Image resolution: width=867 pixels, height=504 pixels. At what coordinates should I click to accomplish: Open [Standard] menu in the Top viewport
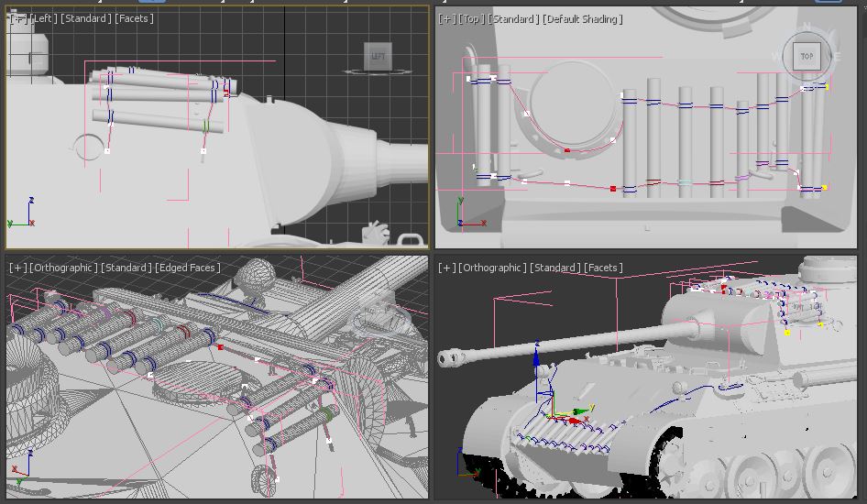513,19
